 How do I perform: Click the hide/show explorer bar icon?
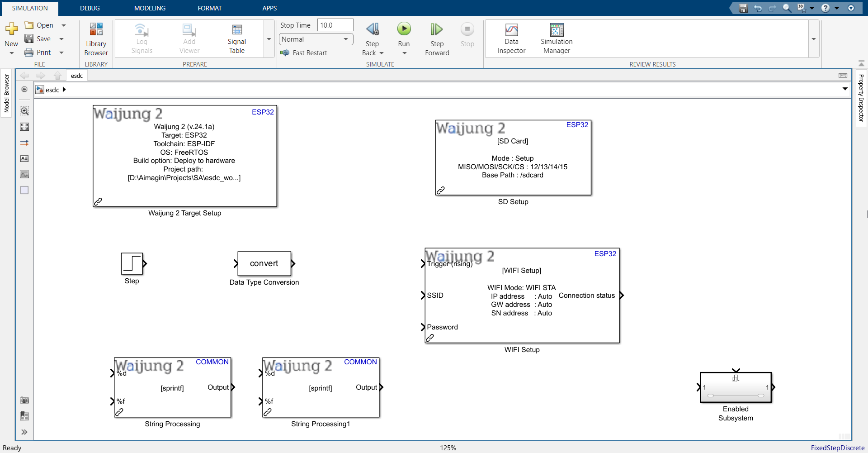pos(24,89)
